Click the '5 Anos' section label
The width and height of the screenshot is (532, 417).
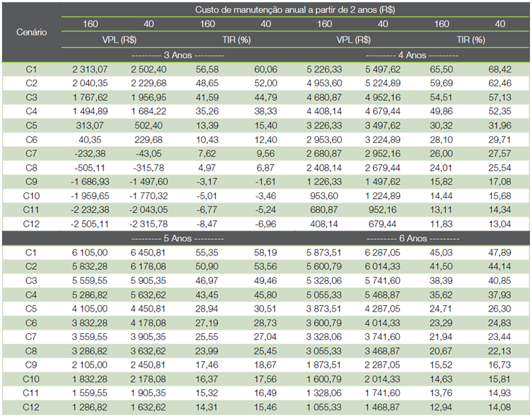coord(178,238)
